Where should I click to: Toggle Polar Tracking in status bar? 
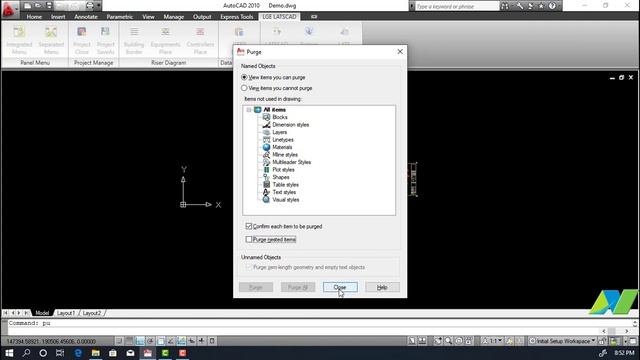coord(150,341)
